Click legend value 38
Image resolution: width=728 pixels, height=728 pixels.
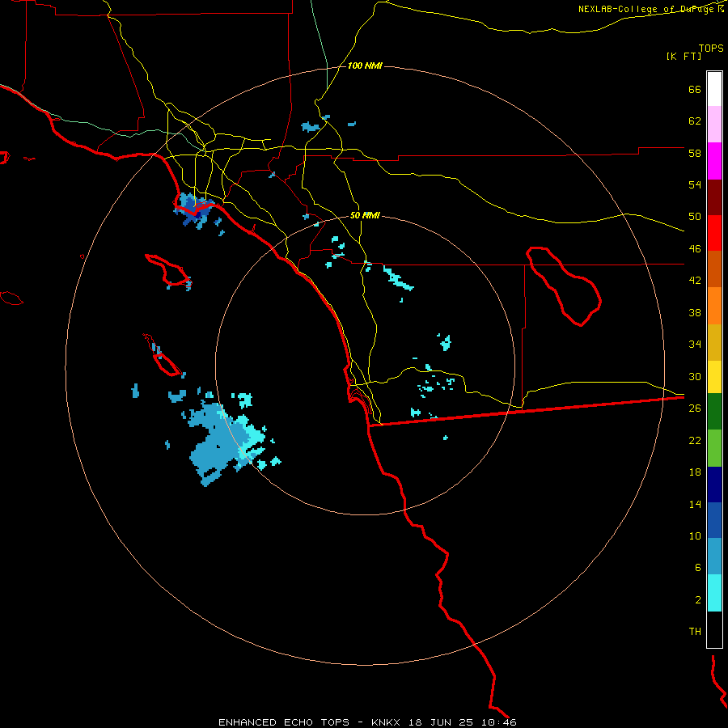point(695,312)
